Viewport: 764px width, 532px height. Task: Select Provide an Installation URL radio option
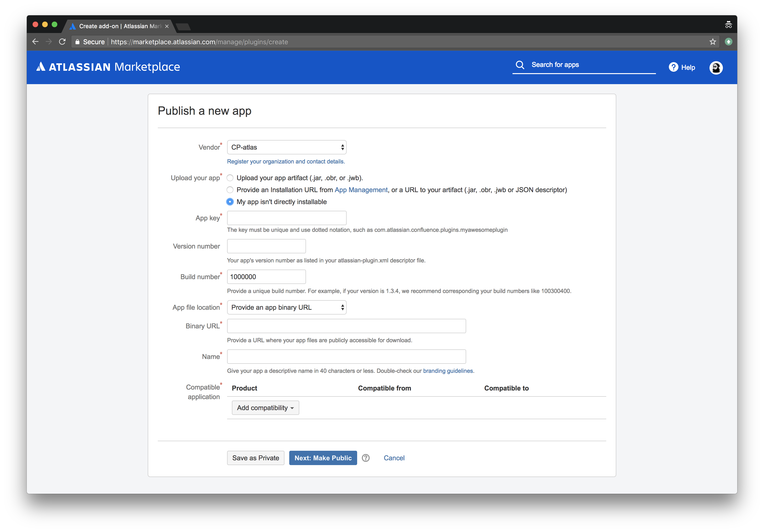click(x=230, y=190)
